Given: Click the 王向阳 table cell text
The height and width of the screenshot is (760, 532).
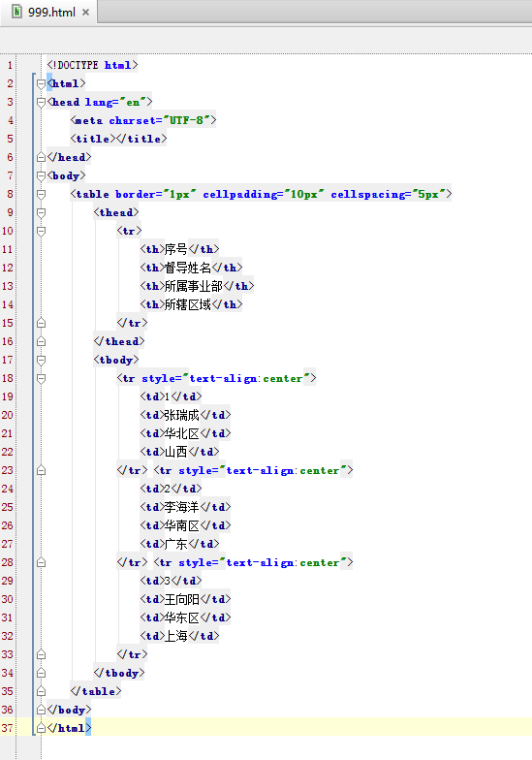Looking at the screenshot, I should (182, 599).
